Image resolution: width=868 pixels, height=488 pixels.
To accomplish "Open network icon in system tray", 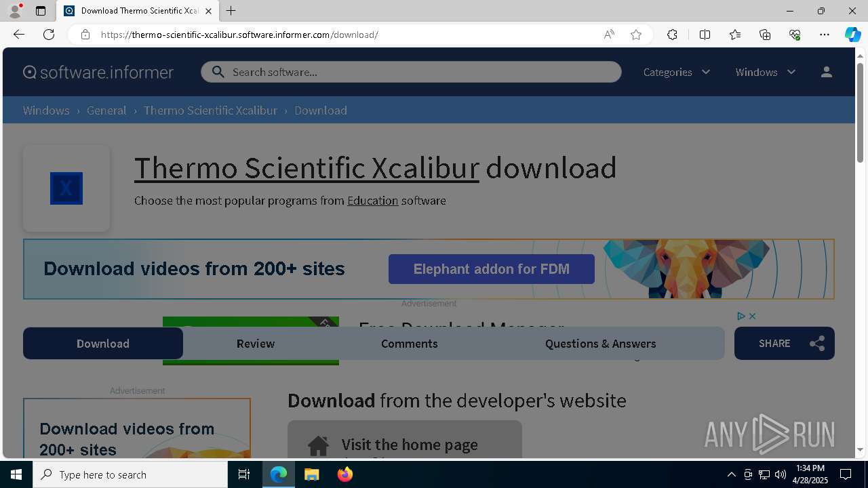I will click(764, 474).
